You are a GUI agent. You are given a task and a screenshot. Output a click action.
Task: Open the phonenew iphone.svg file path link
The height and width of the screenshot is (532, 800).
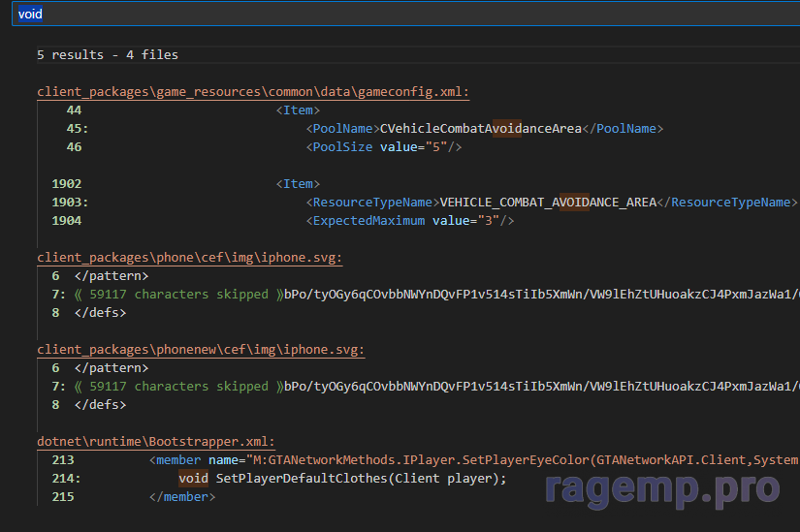[201, 350]
